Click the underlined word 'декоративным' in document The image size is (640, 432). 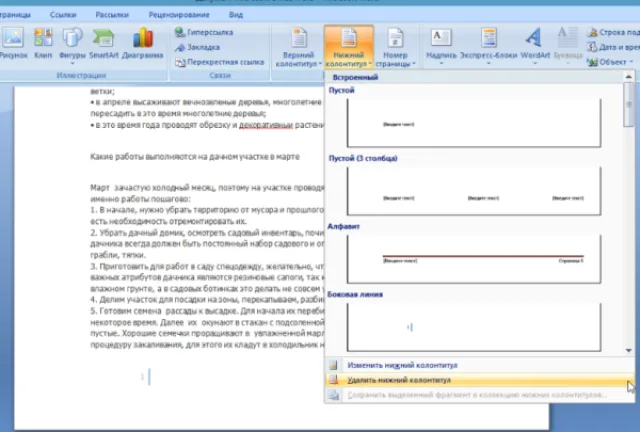click(x=266, y=125)
